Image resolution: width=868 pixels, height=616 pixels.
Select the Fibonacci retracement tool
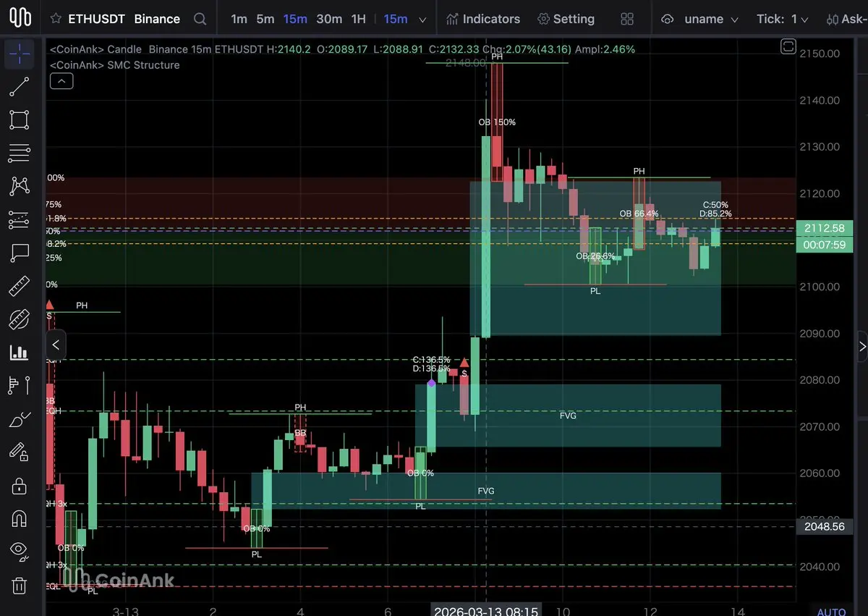[x=20, y=220]
